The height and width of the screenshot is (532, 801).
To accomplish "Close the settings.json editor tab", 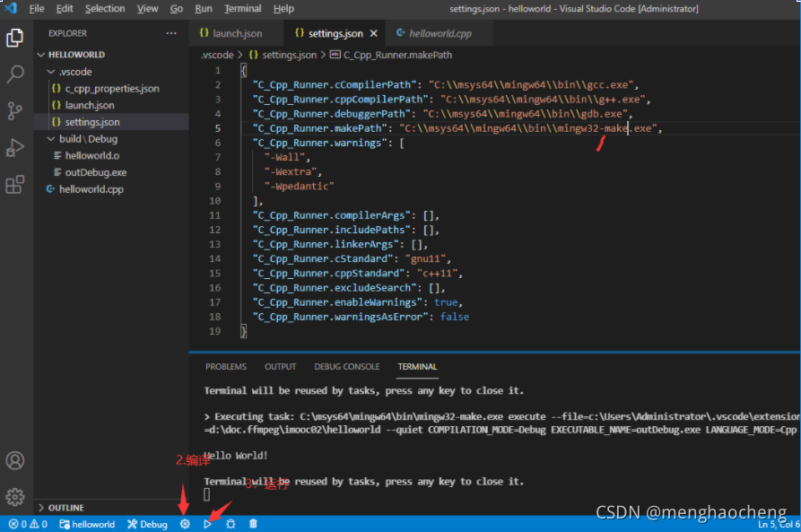I will click(374, 34).
